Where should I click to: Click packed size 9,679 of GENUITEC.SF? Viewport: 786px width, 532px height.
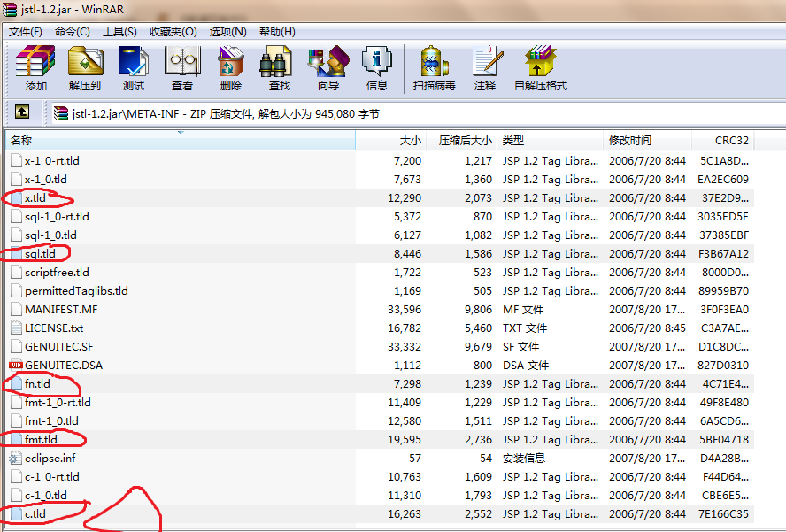click(x=478, y=346)
